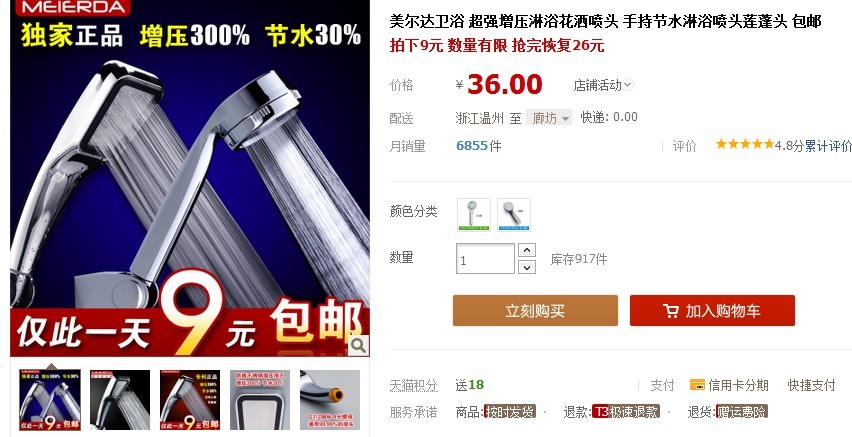Viewport: 852px width, 437px height.
Task: Click the 立刻购买 button
Action: pos(535,310)
